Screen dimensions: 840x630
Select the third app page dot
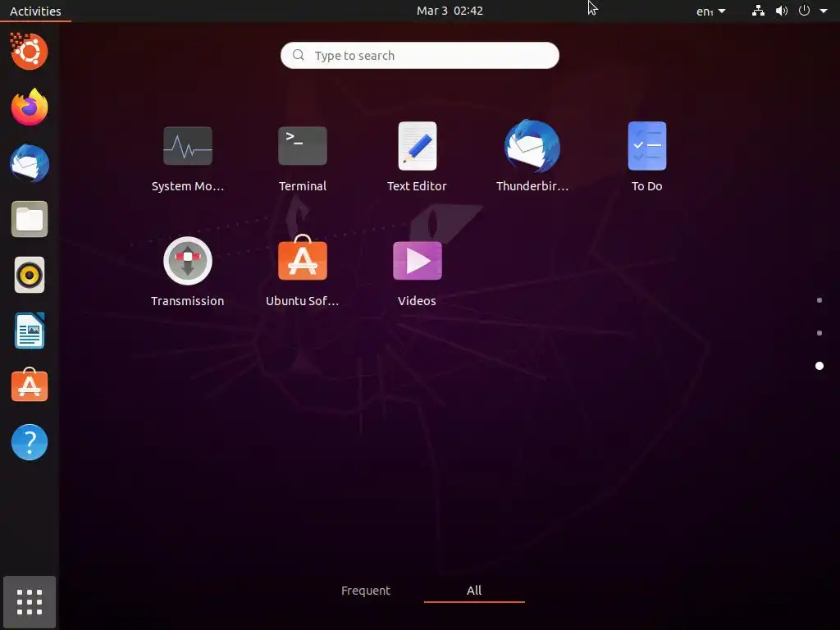(819, 366)
